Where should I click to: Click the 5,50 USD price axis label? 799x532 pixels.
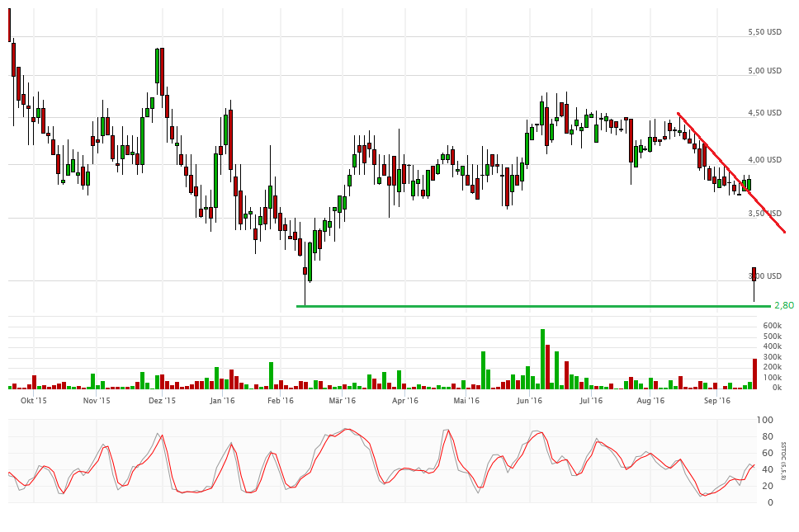pos(764,32)
